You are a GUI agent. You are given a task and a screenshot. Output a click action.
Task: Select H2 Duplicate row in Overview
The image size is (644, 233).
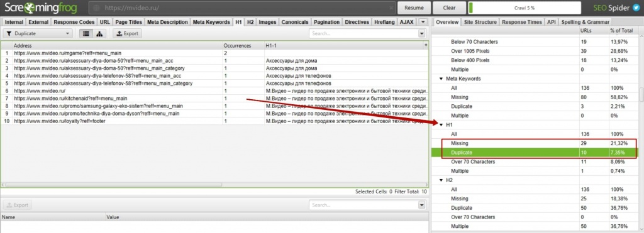(535, 208)
